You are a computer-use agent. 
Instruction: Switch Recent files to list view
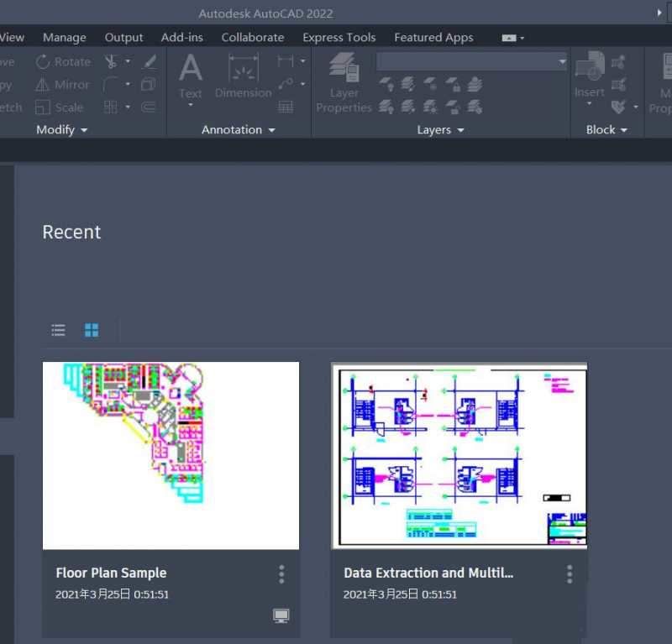[x=57, y=329]
